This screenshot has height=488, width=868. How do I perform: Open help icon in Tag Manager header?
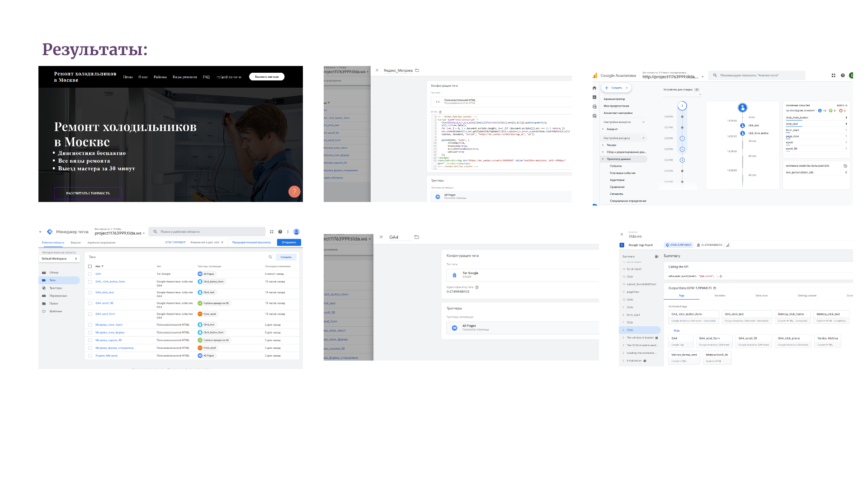coord(280,232)
